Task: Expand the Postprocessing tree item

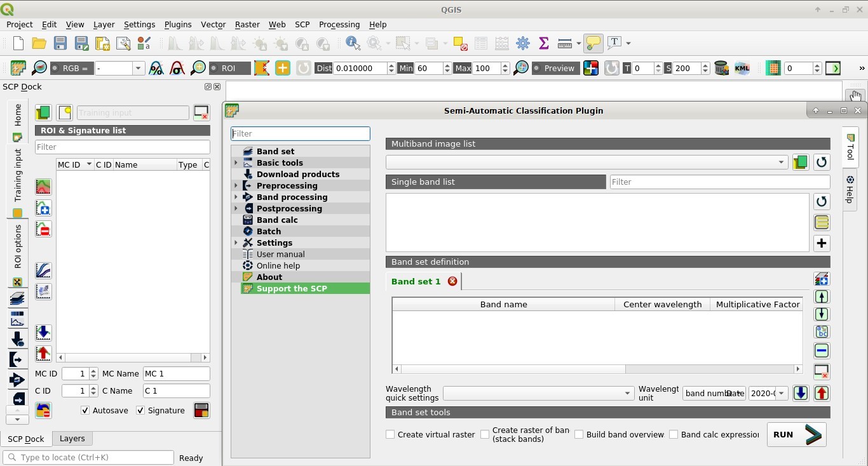Action: coord(236,209)
